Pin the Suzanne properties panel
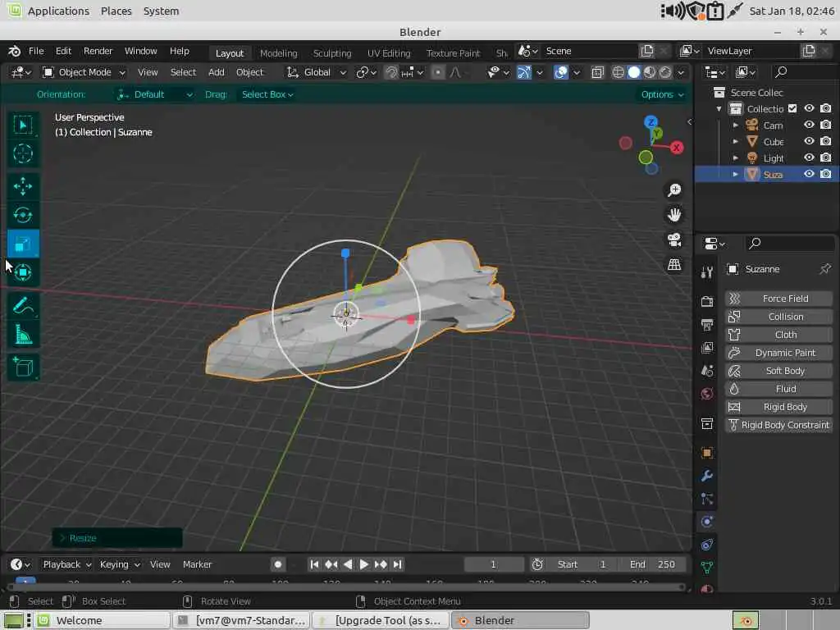 point(824,269)
